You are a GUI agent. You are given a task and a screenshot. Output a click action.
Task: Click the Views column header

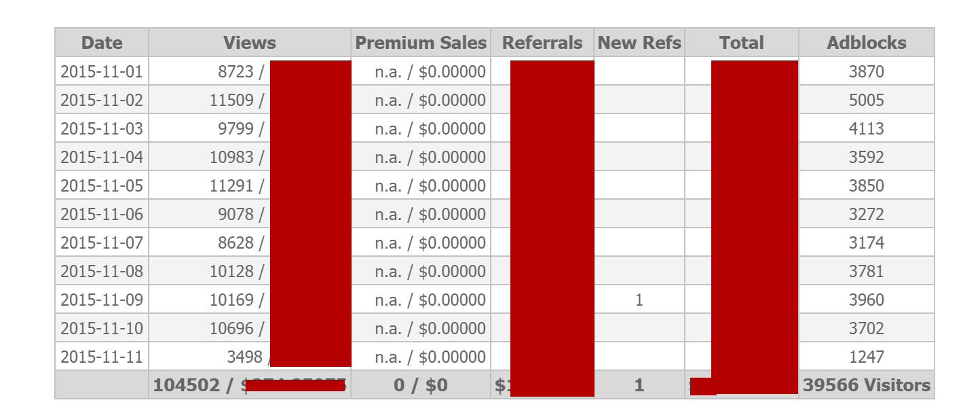coord(250,43)
